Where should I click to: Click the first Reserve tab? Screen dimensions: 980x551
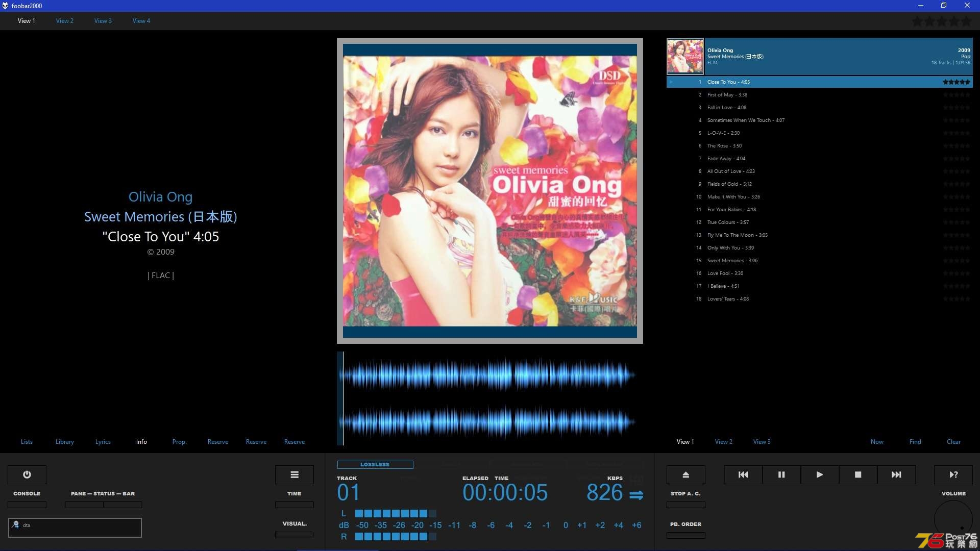pos(218,442)
